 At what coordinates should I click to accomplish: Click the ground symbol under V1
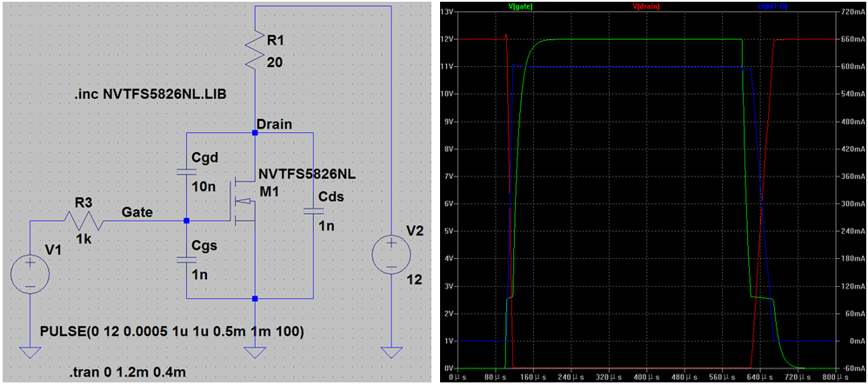[x=30, y=352]
